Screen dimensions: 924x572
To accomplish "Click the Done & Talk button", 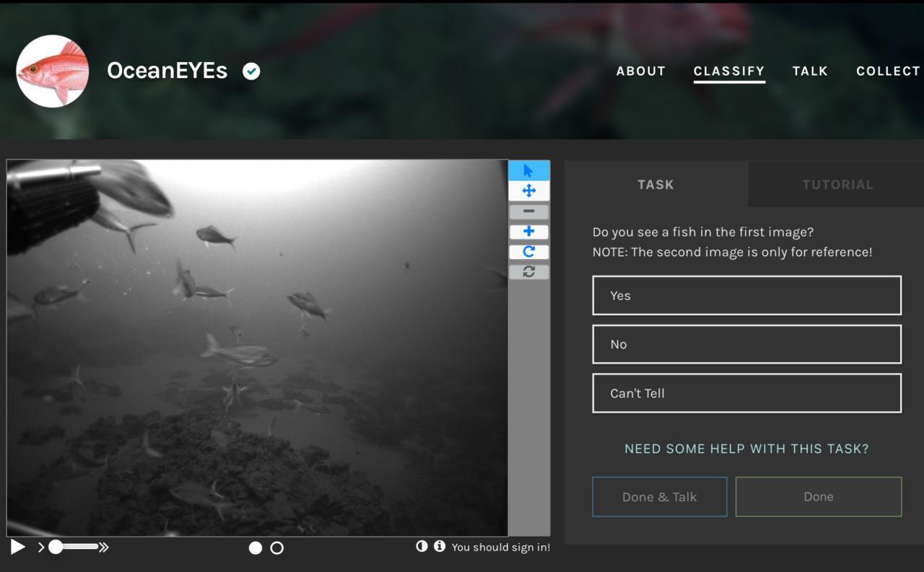I will click(x=660, y=496).
